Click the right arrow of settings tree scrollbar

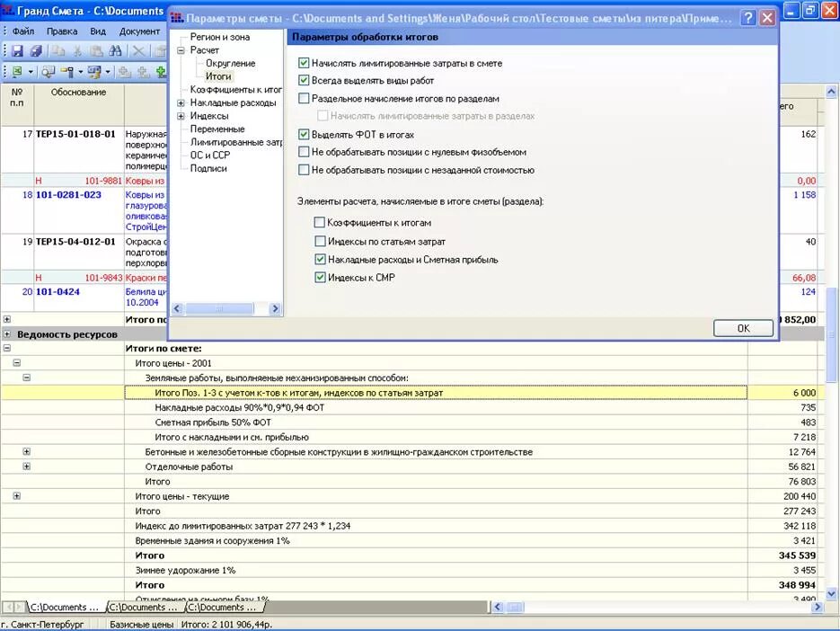pyautogui.click(x=275, y=309)
